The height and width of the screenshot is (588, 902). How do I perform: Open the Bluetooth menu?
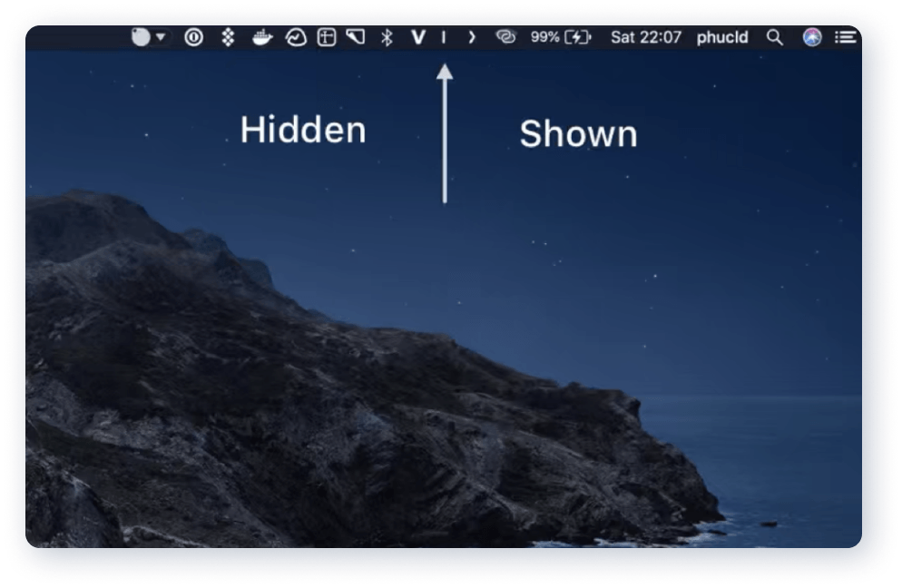coord(387,37)
